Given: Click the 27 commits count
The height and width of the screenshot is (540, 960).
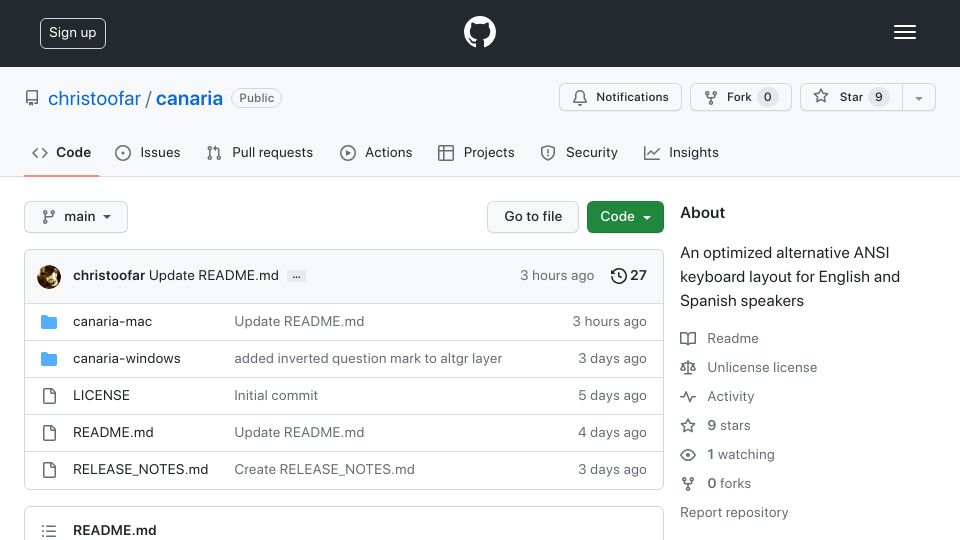Looking at the screenshot, I should pos(639,276).
